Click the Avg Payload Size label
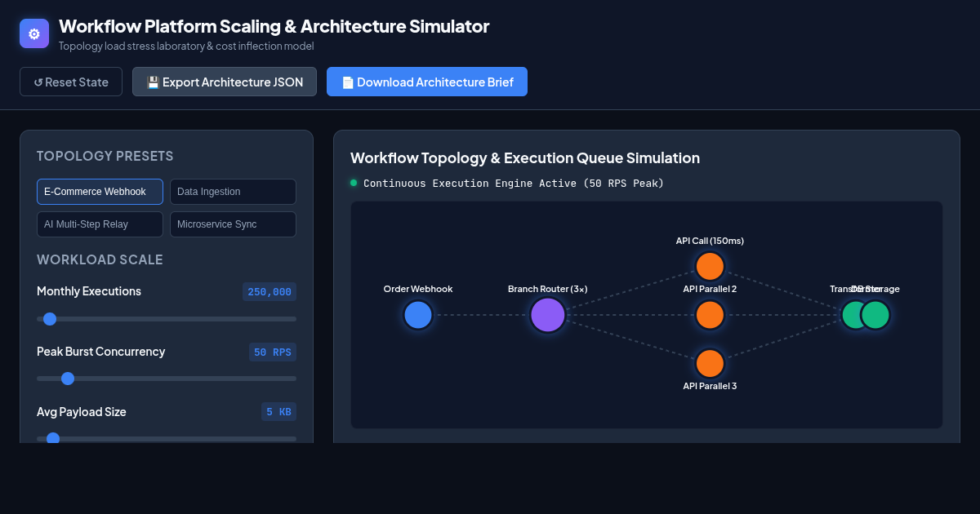The height and width of the screenshot is (514, 980). click(82, 412)
